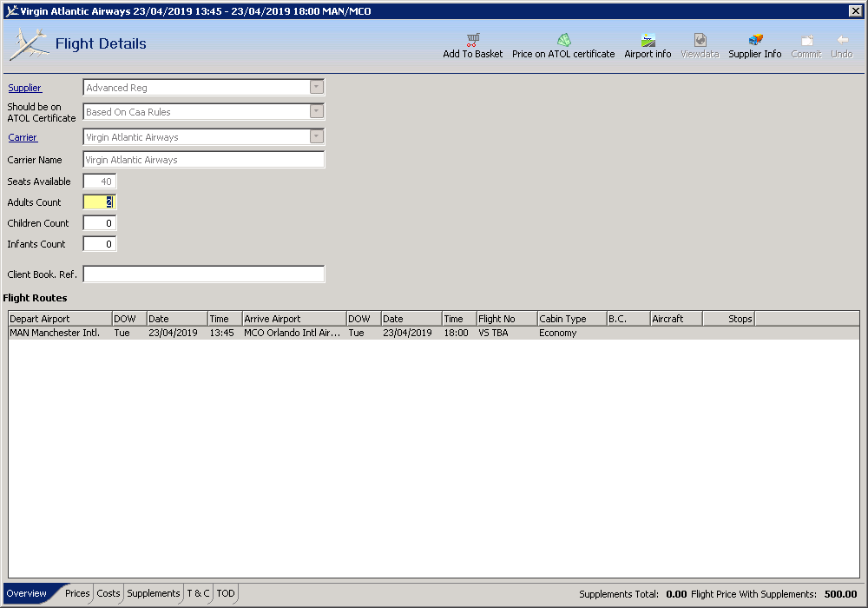Click the Undo arrow icon
Screen dimensions: 868x608
pos(843,40)
